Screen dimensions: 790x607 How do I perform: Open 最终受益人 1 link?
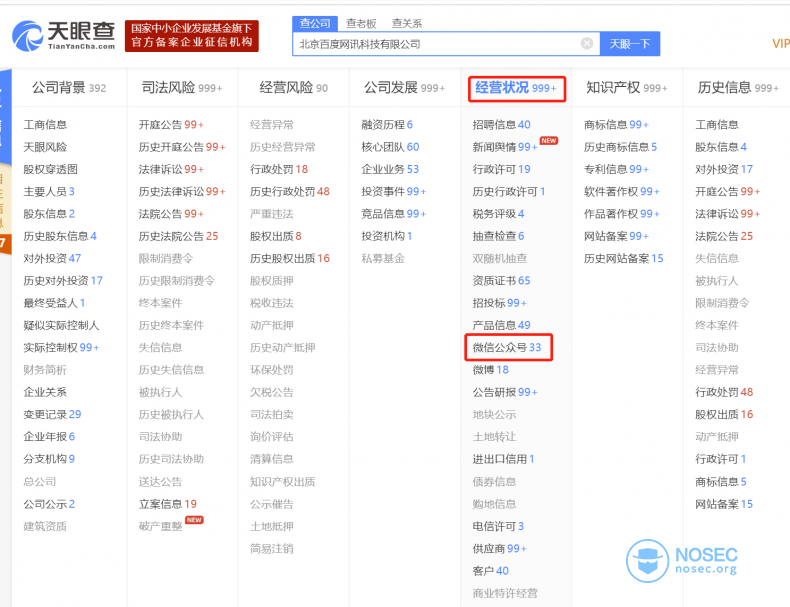click(54, 303)
